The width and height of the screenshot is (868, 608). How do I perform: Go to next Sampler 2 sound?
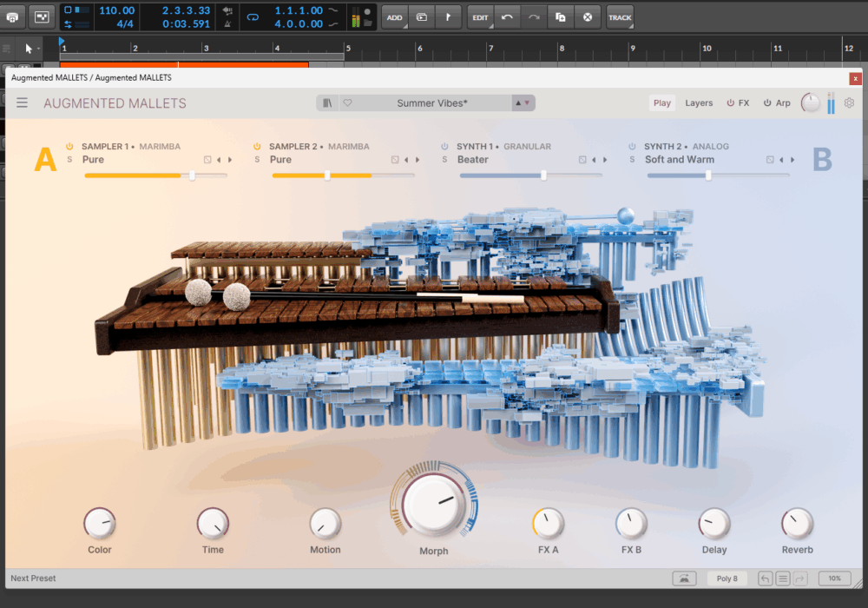click(x=418, y=160)
